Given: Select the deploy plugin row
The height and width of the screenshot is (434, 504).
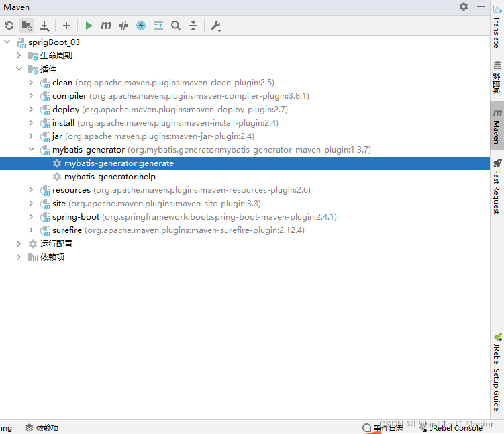Looking at the screenshot, I should [245, 110].
